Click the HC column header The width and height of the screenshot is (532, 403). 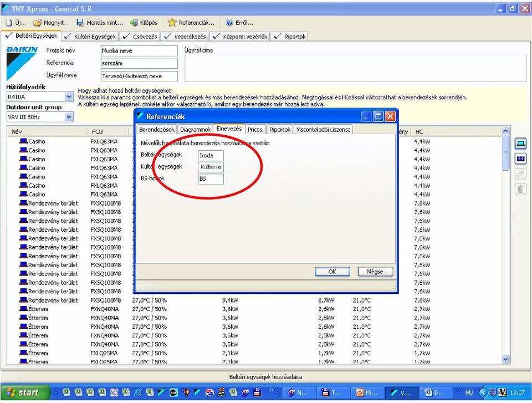(x=456, y=132)
